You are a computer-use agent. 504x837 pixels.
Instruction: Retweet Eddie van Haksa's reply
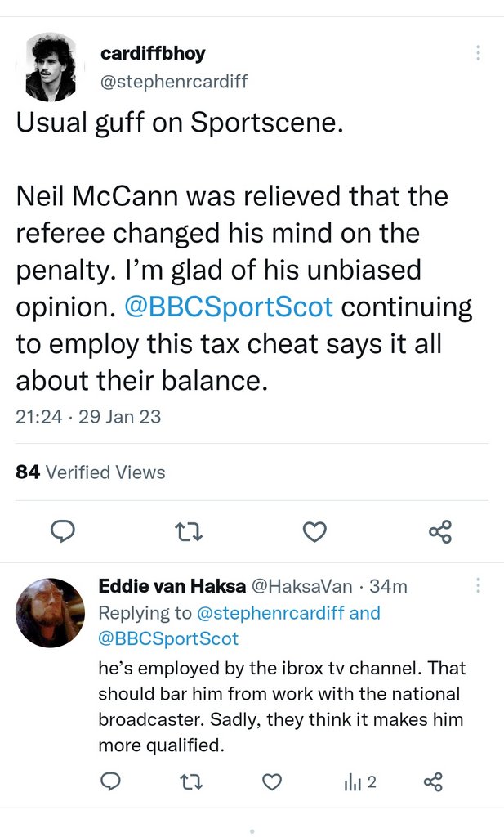[x=190, y=782]
